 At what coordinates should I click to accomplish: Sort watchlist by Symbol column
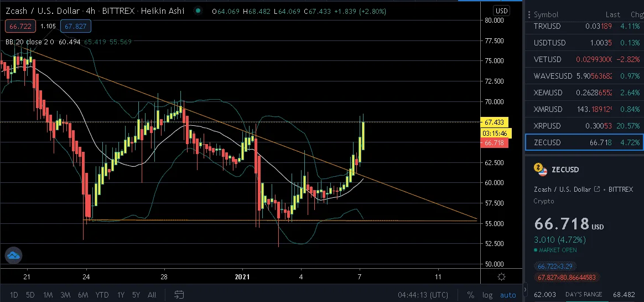[x=546, y=15]
